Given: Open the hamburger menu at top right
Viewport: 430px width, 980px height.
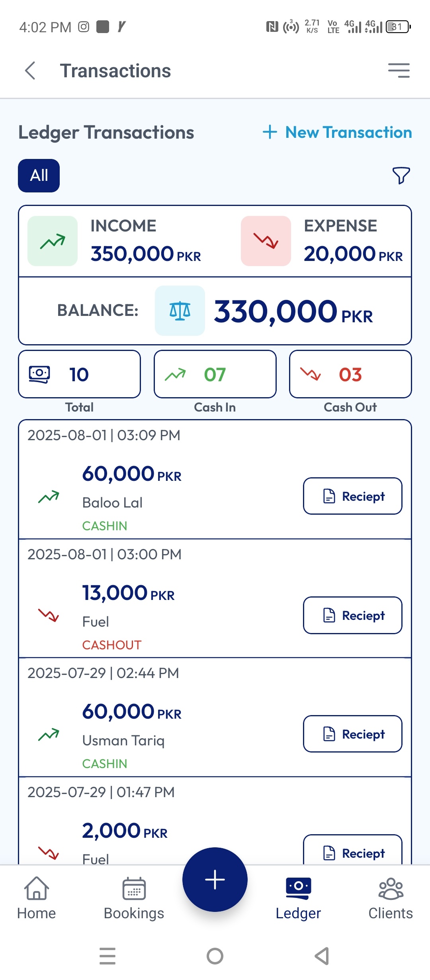Looking at the screenshot, I should pos(399,71).
